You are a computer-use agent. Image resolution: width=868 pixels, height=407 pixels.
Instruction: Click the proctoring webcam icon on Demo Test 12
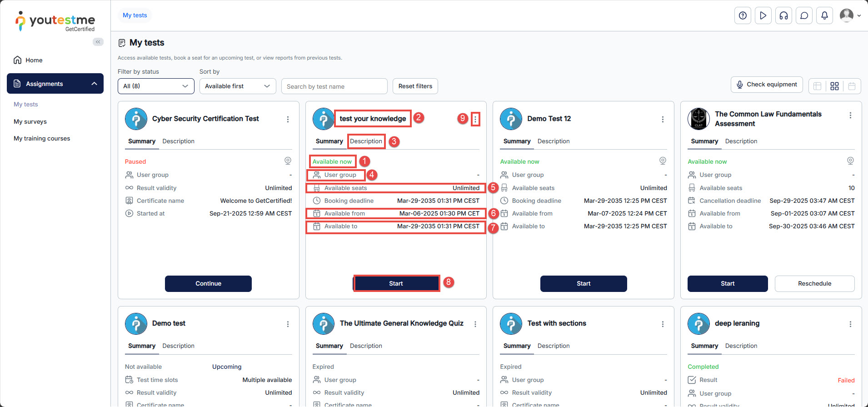click(663, 161)
